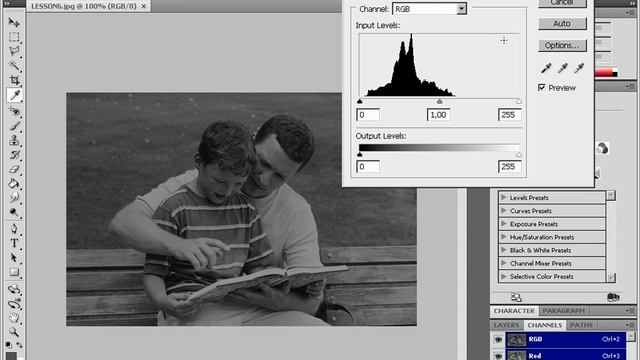Viewport: 640px width, 360px height.
Task: Select the Brush tool
Action: click(14, 126)
